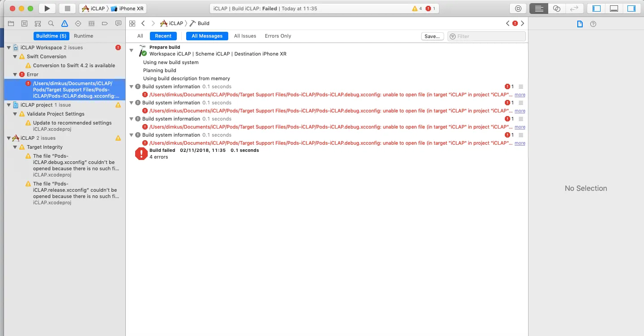Collapse the Error group in issue navigator
The image size is (644, 336).
[15, 74]
